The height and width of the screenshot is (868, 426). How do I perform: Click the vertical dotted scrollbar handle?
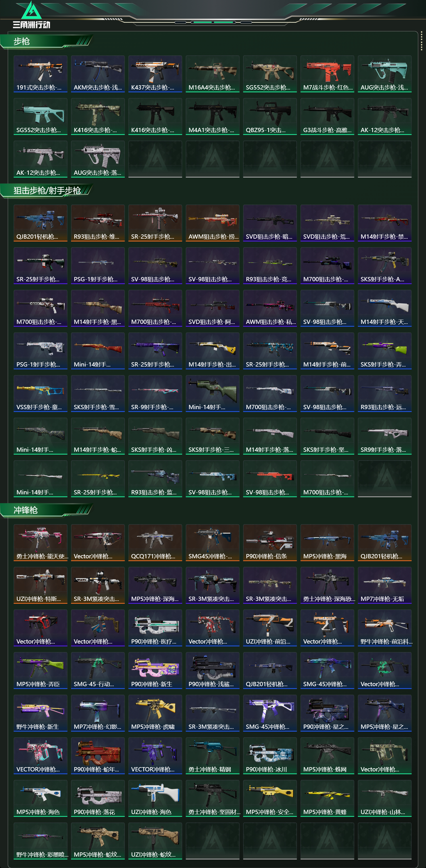421,42
